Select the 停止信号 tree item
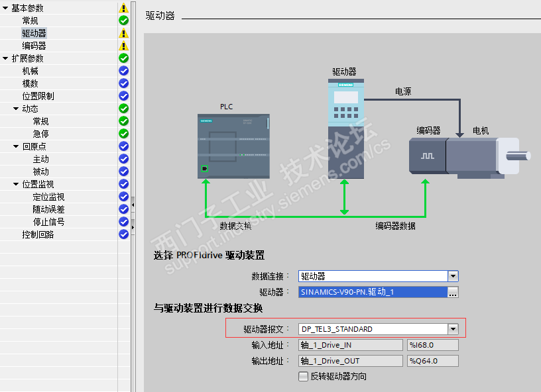The image size is (541, 392). [x=48, y=222]
